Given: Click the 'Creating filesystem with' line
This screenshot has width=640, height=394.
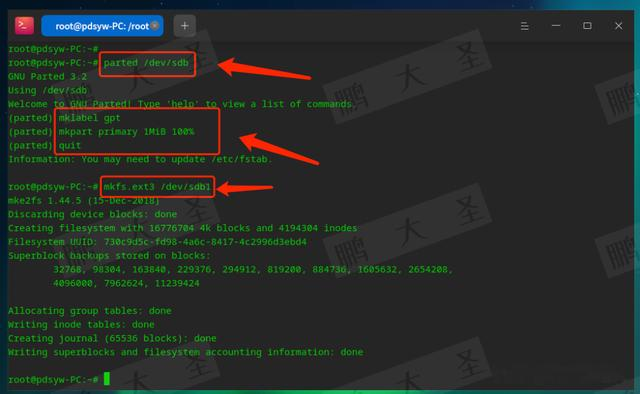Looking at the screenshot, I should click(x=183, y=228).
